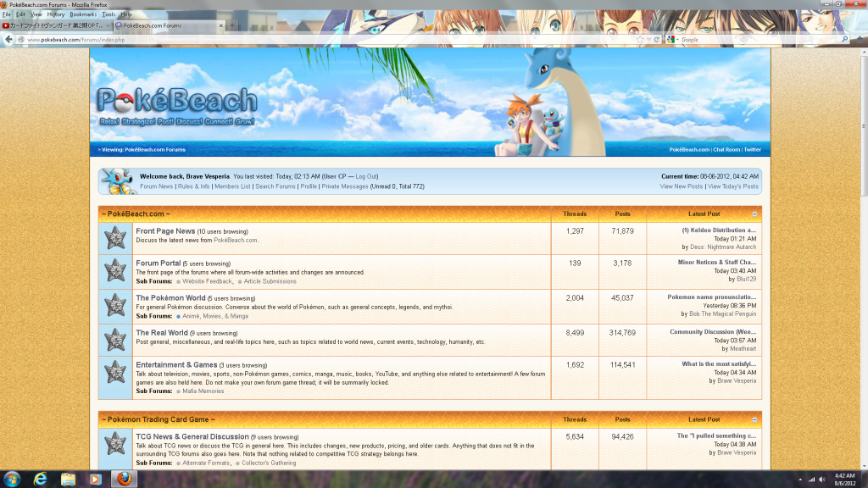Open the Website Feedback sub forum
This screenshot has height=488, width=868.
(207, 281)
